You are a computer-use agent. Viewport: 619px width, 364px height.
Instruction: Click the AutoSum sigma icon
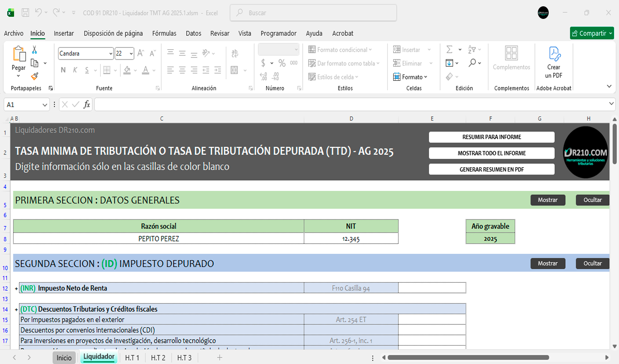coord(449,50)
